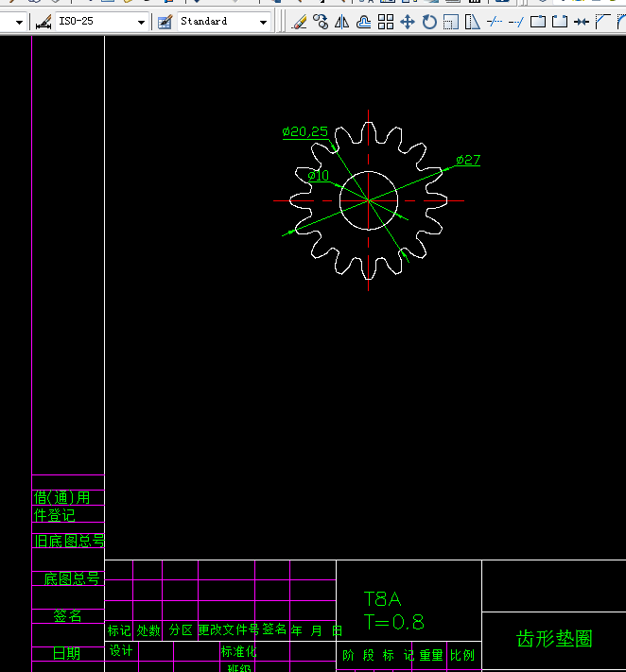Expand the Standard table style dropdown
Image resolution: width=626 pixels, height=672 pixels.
pos(263,22)
